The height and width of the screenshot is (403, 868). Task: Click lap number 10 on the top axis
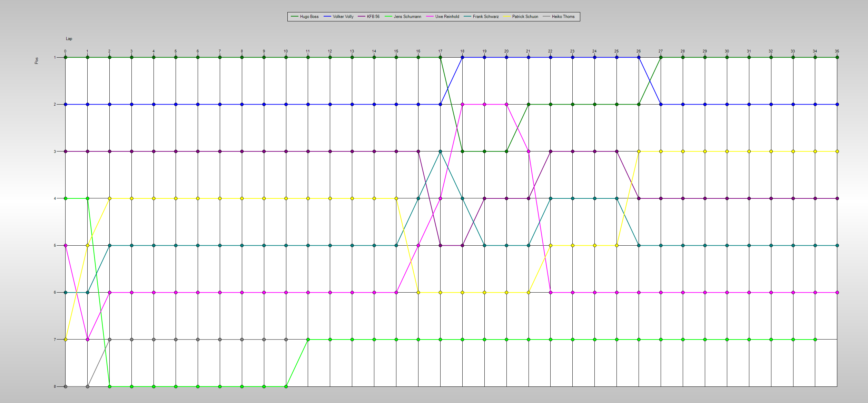click(x=286, y=51)
